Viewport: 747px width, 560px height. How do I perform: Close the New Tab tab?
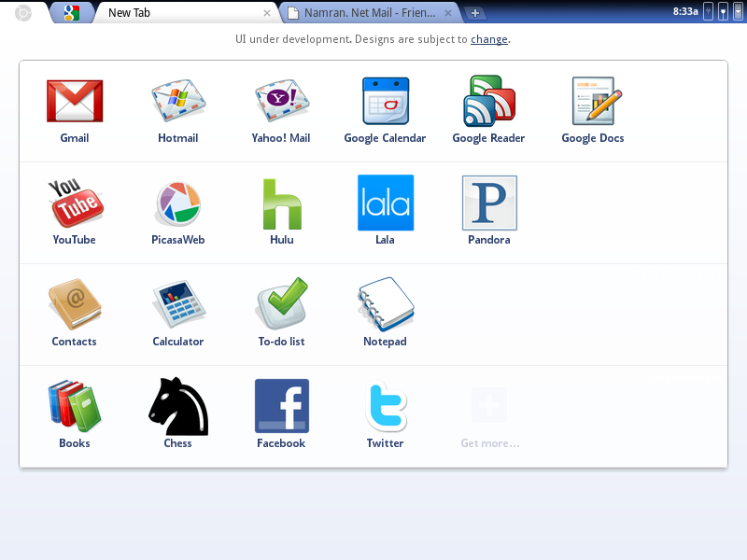tap(267, 13)
